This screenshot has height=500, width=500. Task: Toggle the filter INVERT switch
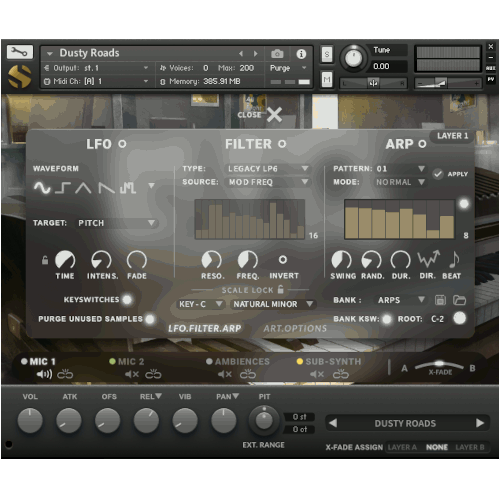pos(283,260)
